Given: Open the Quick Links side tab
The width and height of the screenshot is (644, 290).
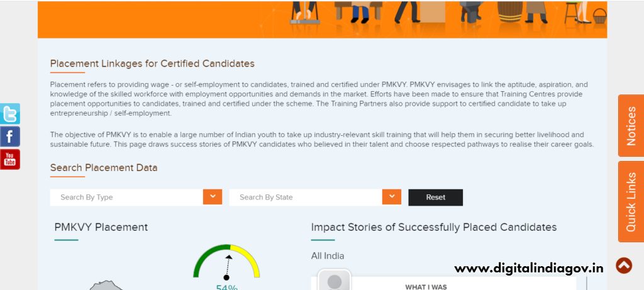Looking at the screenshot, I should click(631, 202).
